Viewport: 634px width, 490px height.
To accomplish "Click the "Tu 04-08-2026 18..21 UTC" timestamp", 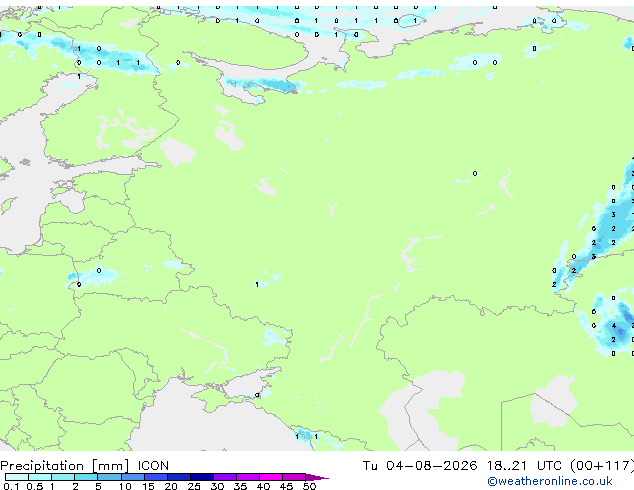I will click(462, 466).
